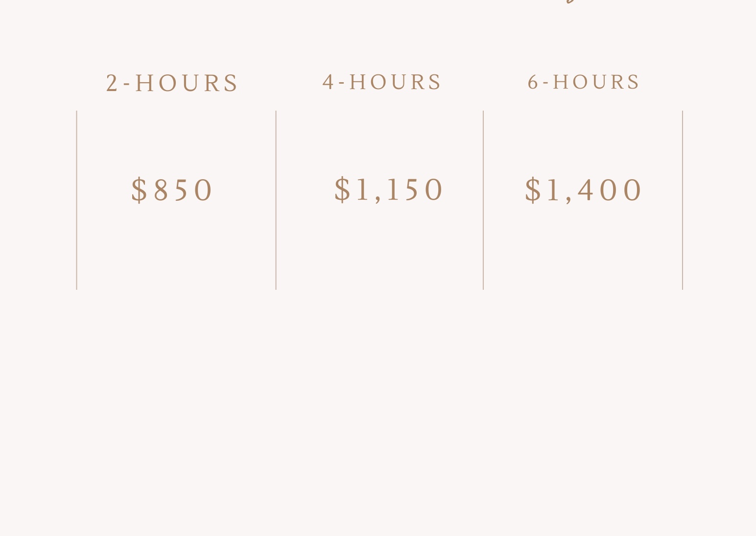Screen dimensions: 756x536
Task: Click divider between $850 and $1,150
Action: click(276, 200)
